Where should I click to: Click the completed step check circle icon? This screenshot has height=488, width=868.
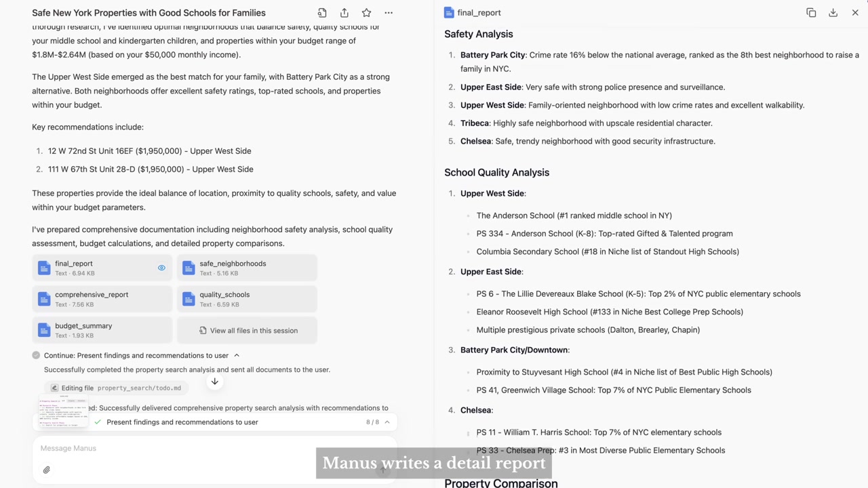[x=36, y=355]
